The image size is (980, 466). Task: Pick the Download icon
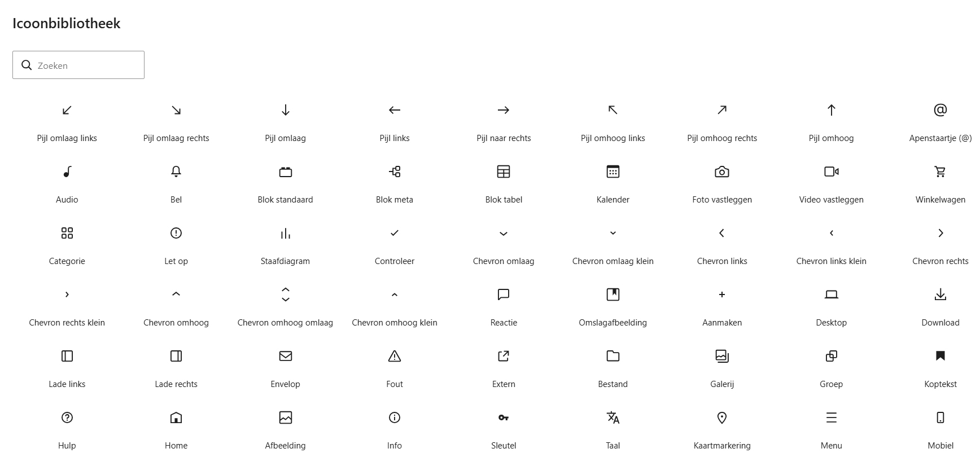pyautogui.click(x=940, y=294)
